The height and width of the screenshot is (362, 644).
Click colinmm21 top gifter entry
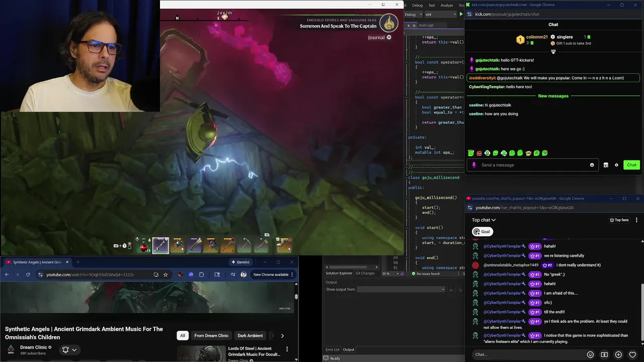point(532,39)
